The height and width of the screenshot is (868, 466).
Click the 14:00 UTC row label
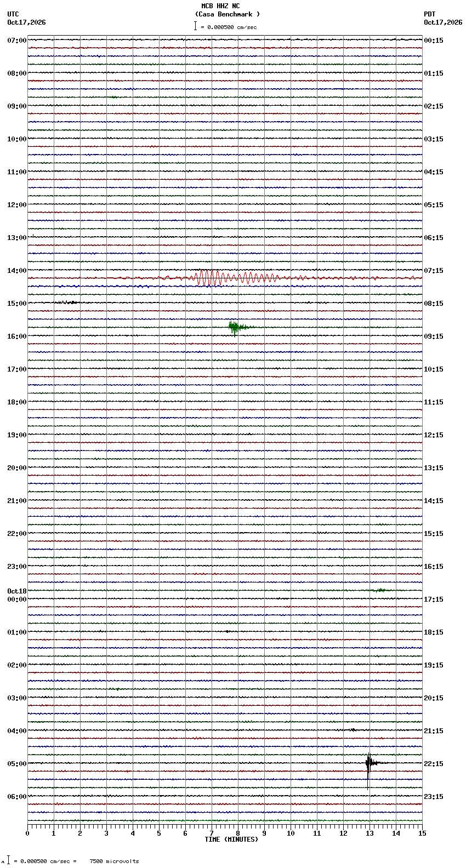pyautogui.click(x=17, y=271)
